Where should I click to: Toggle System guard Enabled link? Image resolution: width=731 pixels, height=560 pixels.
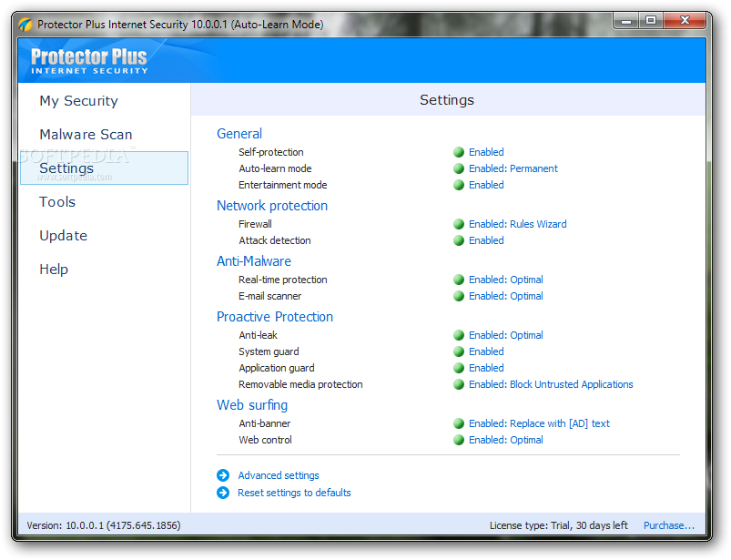[486, 351]
